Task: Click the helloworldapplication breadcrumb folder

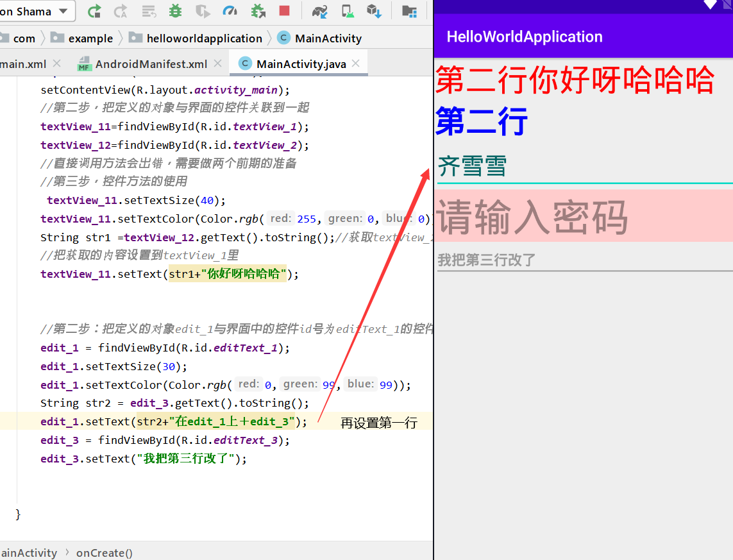Action: point(196,38)
